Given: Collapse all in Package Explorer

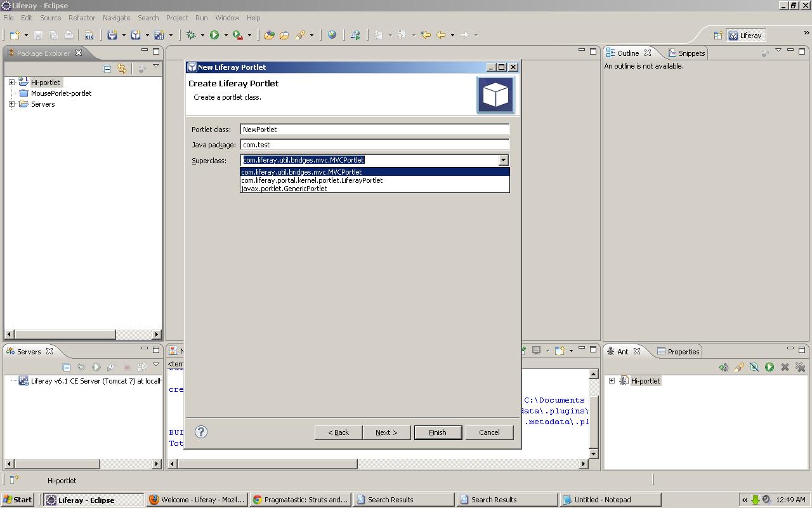Looking at the screenshot, I should click(107, 69).
